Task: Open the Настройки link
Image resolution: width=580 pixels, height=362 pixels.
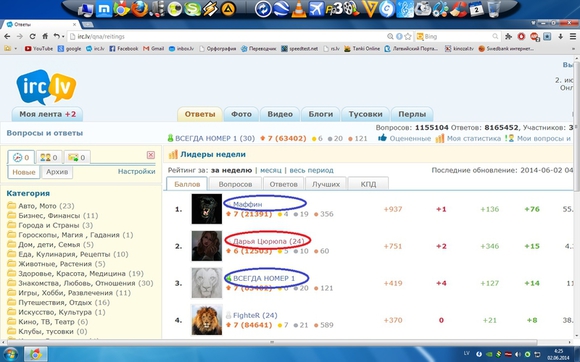Action: (136, 172)
